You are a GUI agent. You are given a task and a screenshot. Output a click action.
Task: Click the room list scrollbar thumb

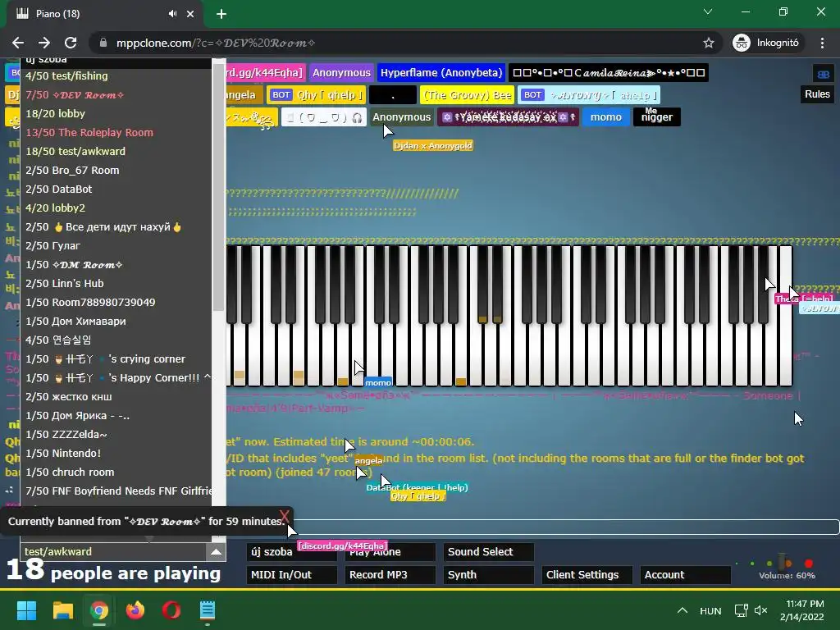click(x=218, y=189)
